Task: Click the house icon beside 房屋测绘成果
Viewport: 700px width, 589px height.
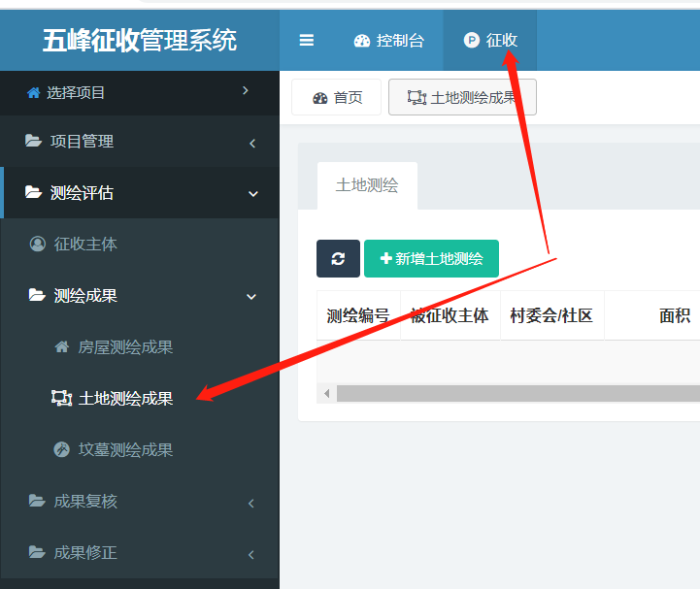Action: [62, 346]
